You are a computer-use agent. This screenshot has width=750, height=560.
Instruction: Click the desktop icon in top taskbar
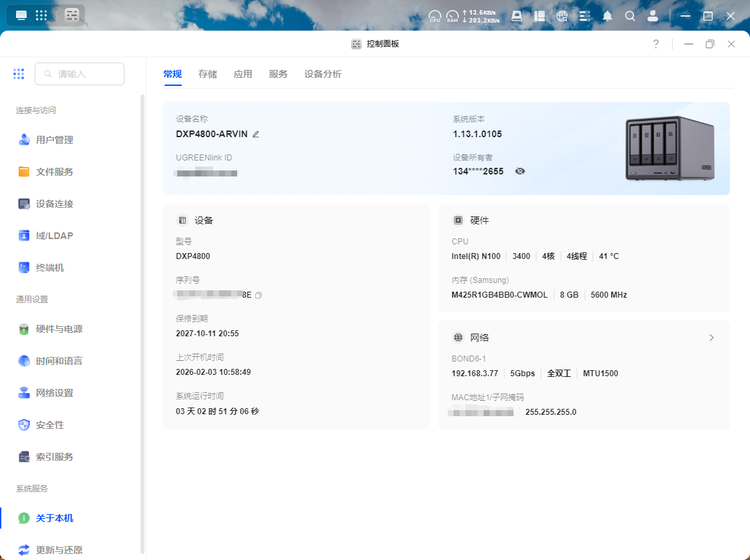click(21, 15)
